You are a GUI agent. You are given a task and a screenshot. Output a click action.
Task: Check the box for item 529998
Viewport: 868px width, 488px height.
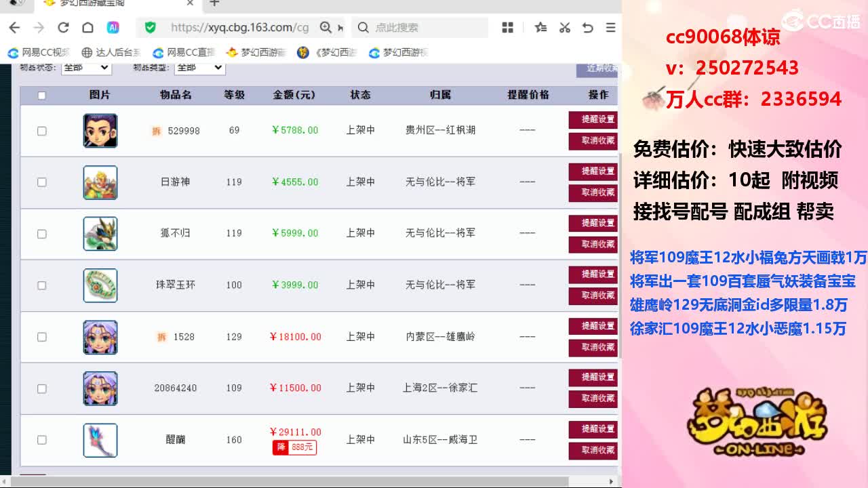(41, 131)
